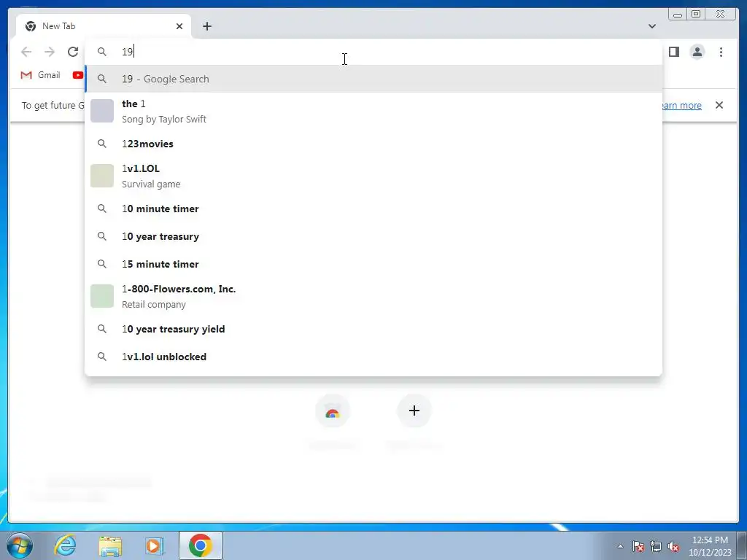The height and width of the screenshot is (560, 747).
Task: Click the 'the 1' suggestion thumbnail
Action: (102, 111)
